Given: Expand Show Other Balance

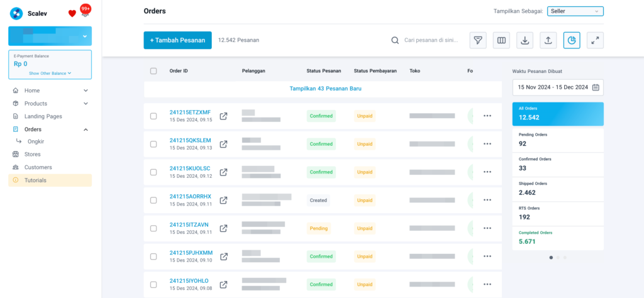Looking at the screenshot, I should (50, 73).
